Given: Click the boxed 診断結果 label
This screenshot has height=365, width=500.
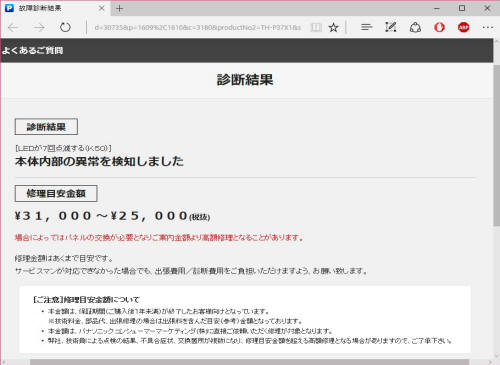Looking at the screenshot, I should [x=46, y=127].
